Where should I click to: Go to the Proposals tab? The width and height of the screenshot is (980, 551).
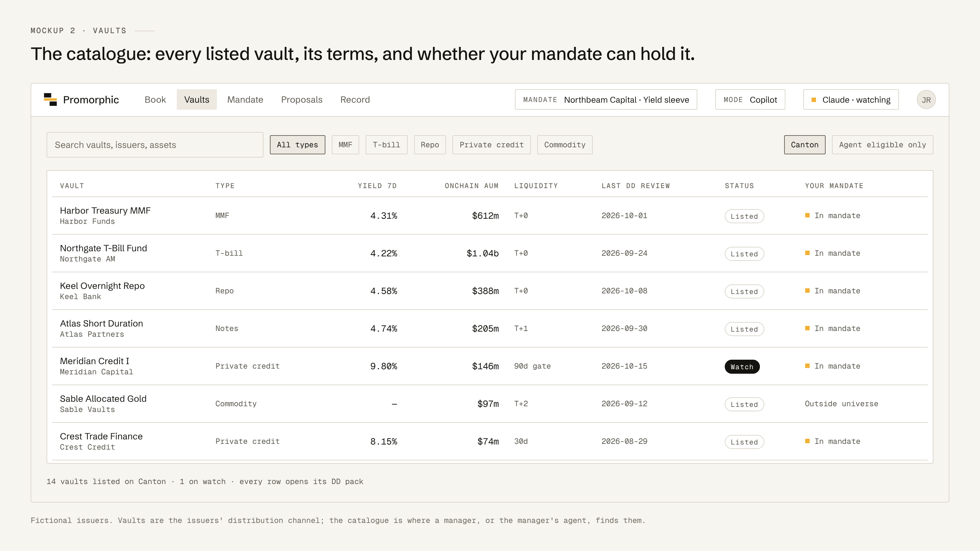(x=302, y=99)
